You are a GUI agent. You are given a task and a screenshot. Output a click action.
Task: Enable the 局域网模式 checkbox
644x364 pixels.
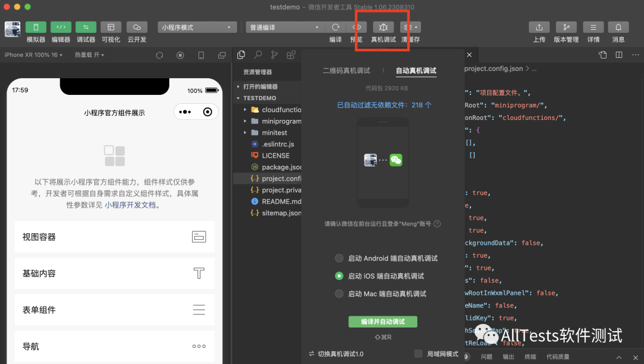(418, 354)
